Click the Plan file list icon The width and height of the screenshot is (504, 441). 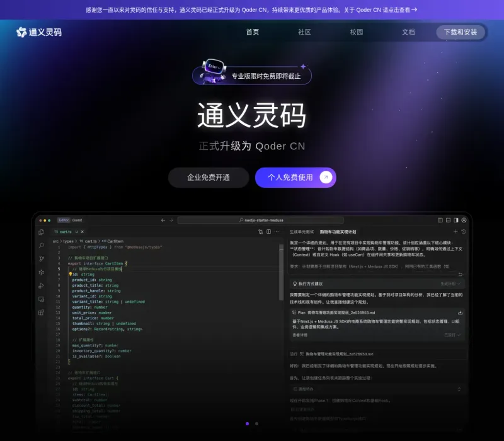[x=294, y=312]
